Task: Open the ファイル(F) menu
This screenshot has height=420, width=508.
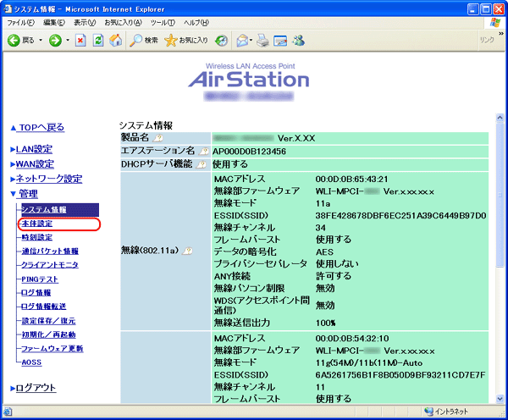Action: click(x=20, y=23)
